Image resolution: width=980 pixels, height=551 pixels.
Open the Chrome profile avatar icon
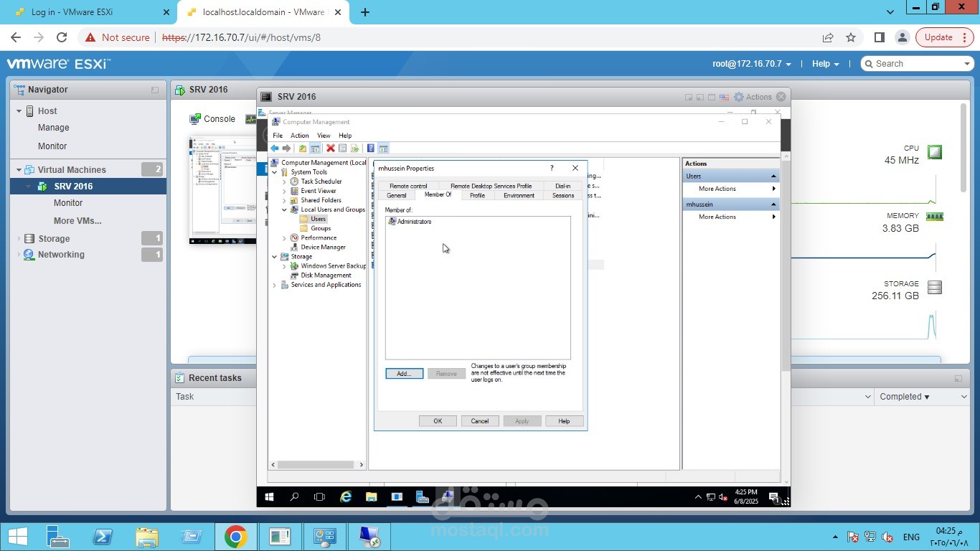tap(903, 37)
